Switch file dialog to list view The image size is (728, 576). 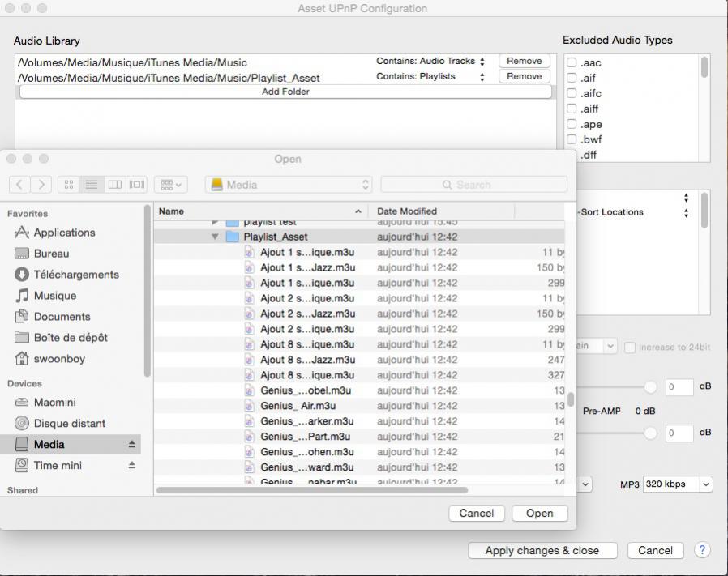point(92,185)
